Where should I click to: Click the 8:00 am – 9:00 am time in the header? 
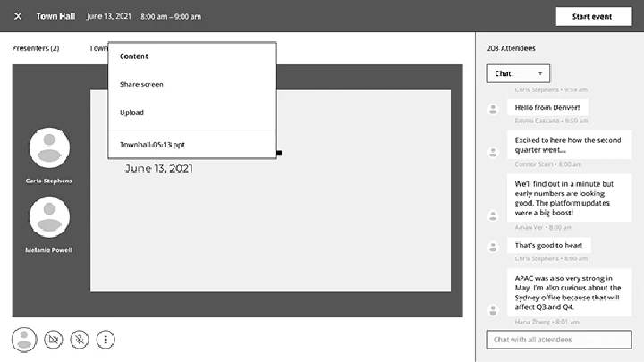(171, 16)
